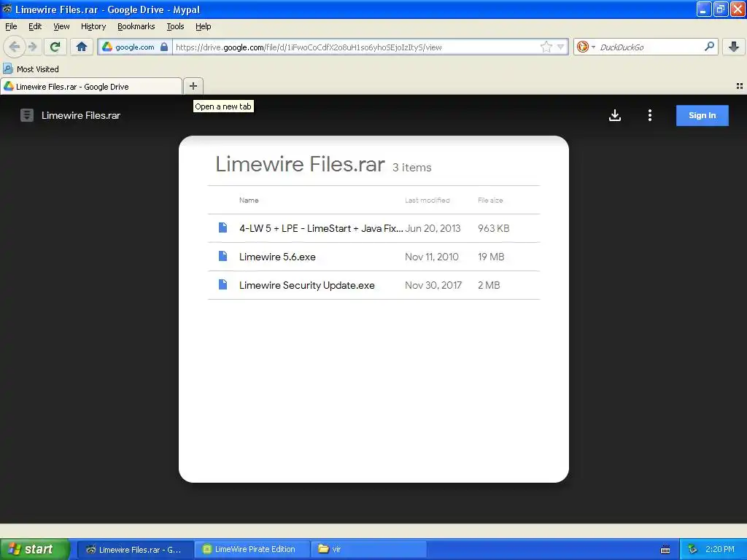Click the Limewire Files.rar title in Drive header
Image resolution: width=747 pixels, height=560 pixels.
81,115
